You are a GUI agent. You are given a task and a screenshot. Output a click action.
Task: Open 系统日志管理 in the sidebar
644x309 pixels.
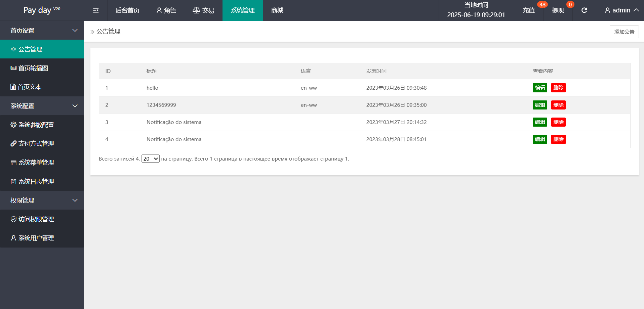coord(42,181)
